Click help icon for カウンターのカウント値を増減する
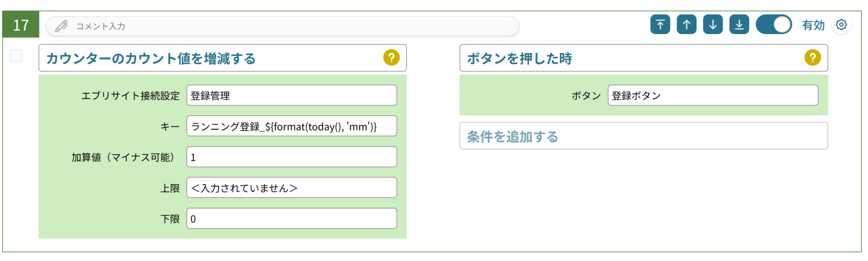 pyautogui.click(x=391, y=57)
